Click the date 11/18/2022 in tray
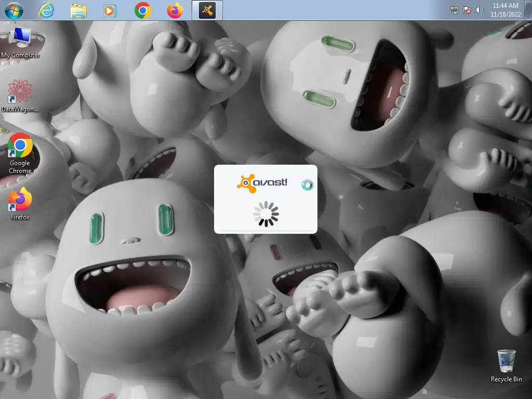The image size is (532, 399). pos(506,14)
